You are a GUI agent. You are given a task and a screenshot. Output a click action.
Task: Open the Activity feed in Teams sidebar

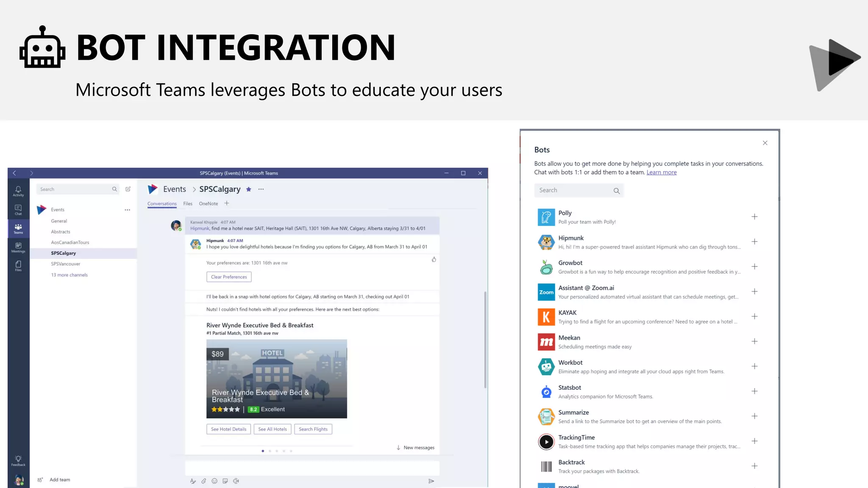pos(18,191)
